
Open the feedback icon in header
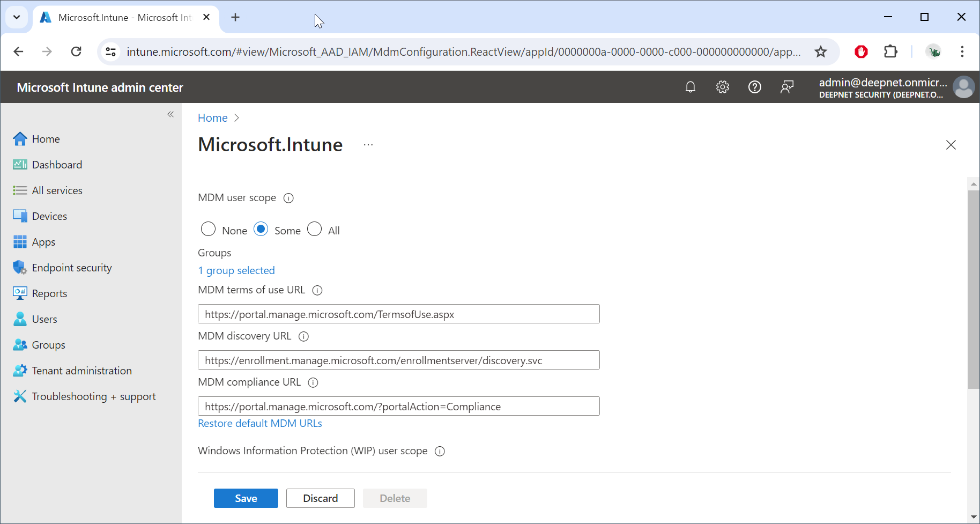(787, 87)
